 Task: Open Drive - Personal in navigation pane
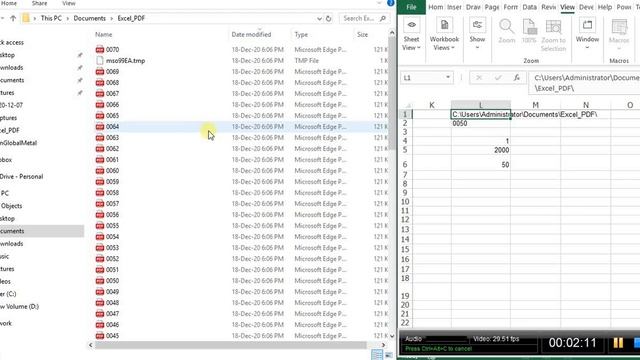[x=21, y=177]
